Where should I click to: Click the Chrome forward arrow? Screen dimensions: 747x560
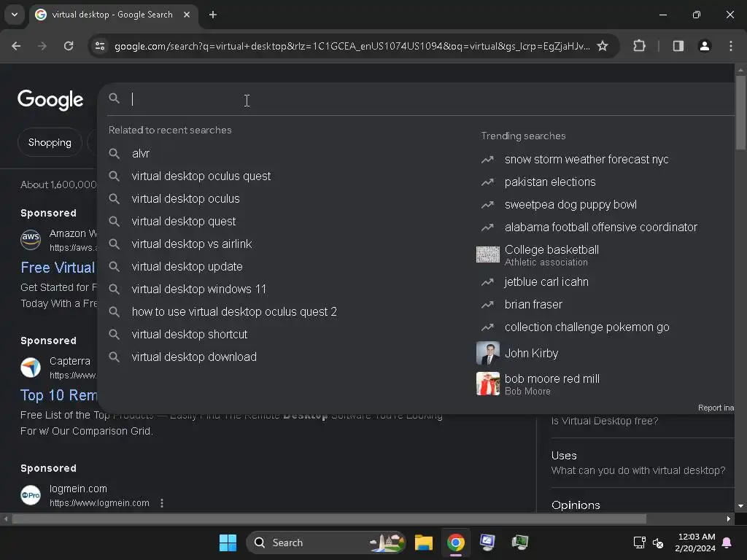pyautogui.click(x=42, y=46)
